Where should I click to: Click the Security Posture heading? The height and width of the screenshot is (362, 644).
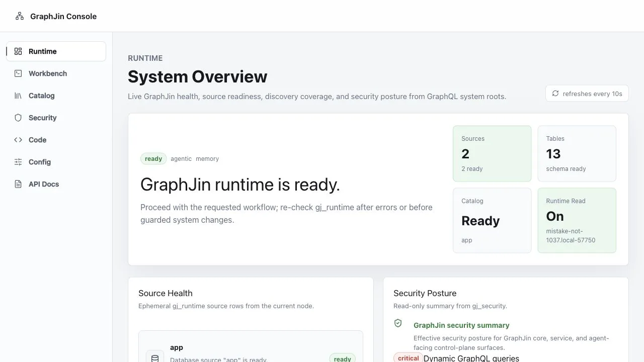(425, 293)
